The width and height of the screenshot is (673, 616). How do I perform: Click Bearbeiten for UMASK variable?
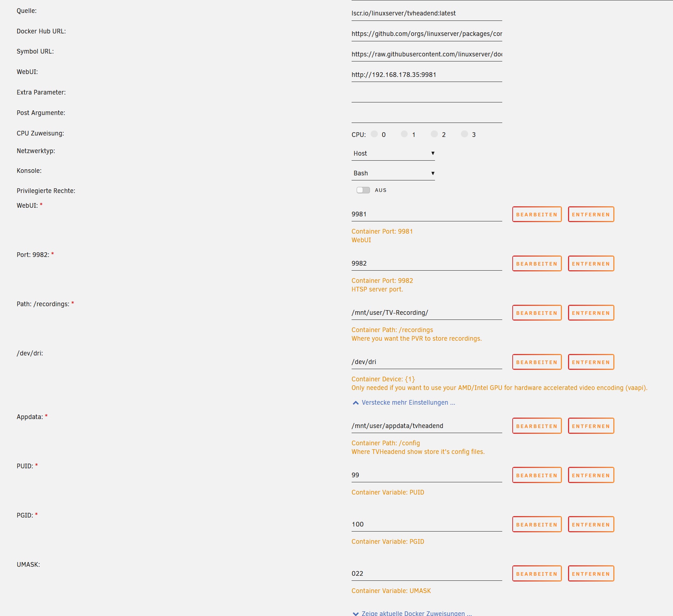coord(537,574)
